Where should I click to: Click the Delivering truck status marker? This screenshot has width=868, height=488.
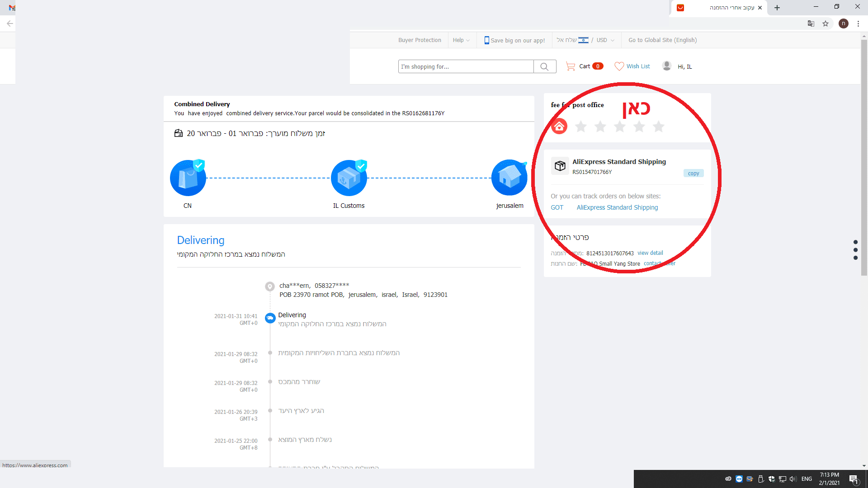(270, 318)
